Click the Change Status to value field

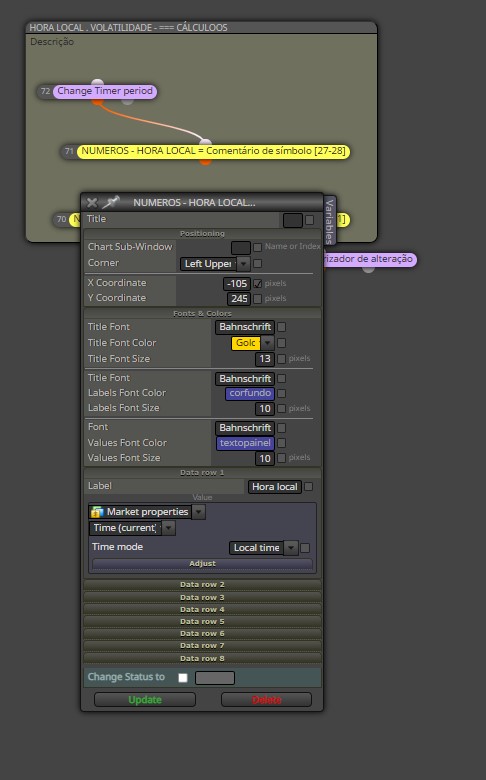pos(215,678)
